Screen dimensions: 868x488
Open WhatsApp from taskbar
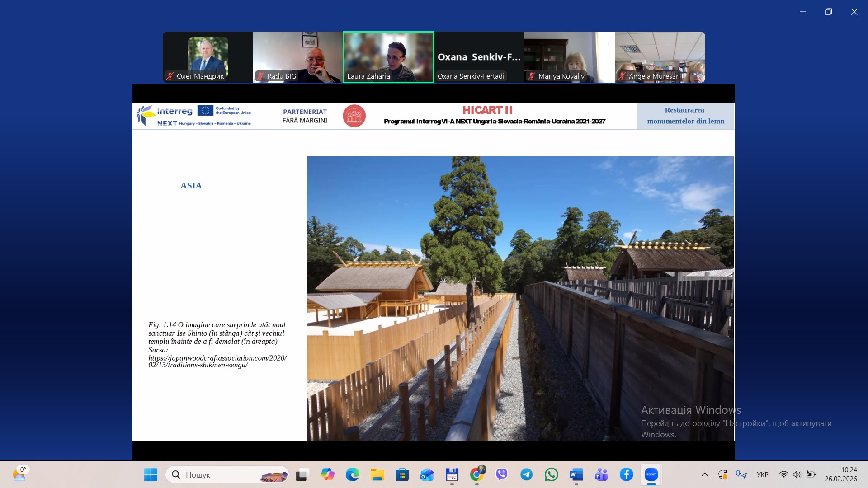coord(551,474)
